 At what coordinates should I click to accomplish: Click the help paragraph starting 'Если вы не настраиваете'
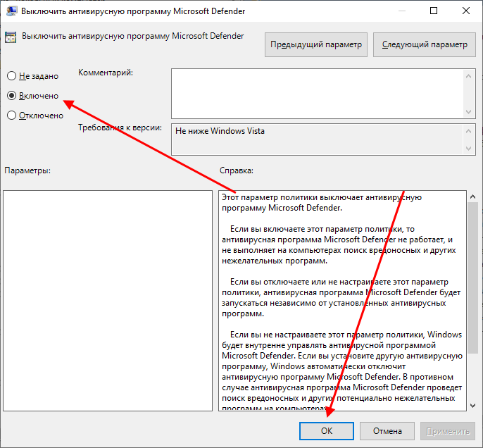(342, 372)
